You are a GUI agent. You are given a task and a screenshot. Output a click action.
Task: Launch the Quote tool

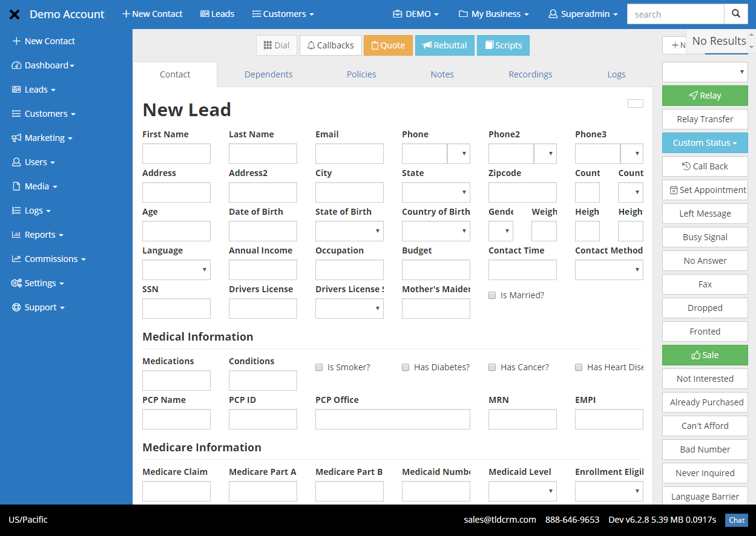(x=388, y=45)
